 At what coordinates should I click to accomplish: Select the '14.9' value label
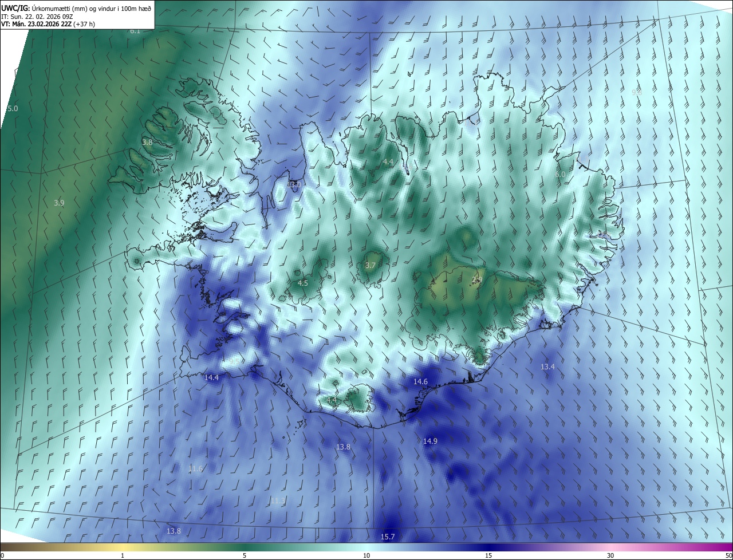[430, 441]
